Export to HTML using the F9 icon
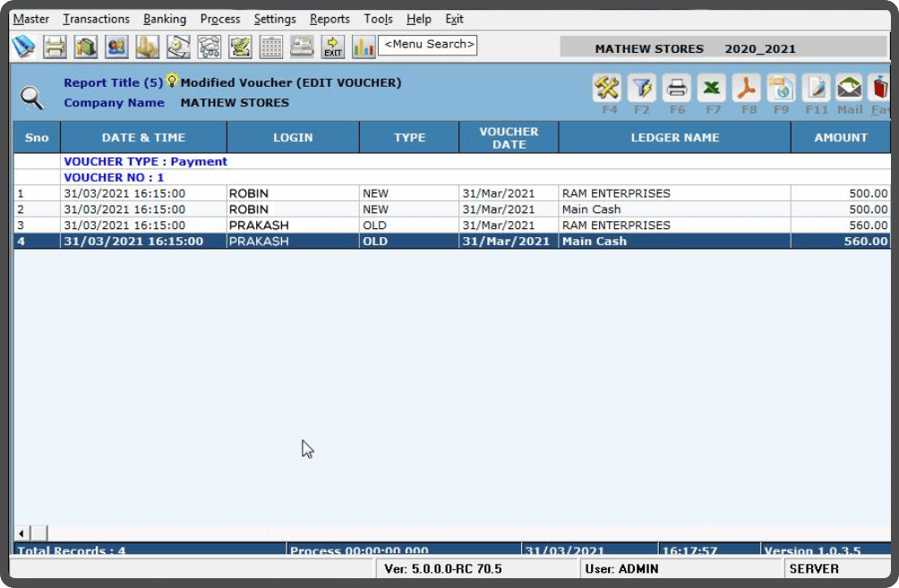Screen dimensions: 899x588 [x=782, y=88]
